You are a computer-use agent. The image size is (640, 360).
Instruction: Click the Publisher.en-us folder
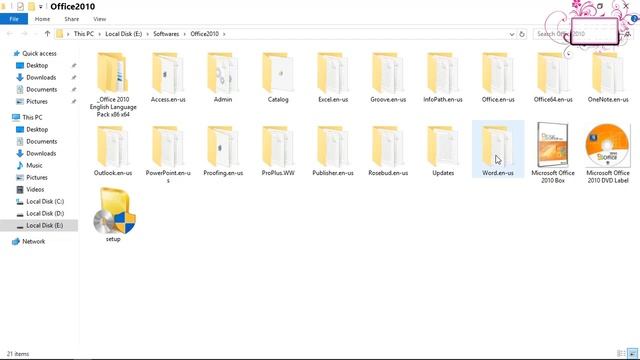point(333,151)
